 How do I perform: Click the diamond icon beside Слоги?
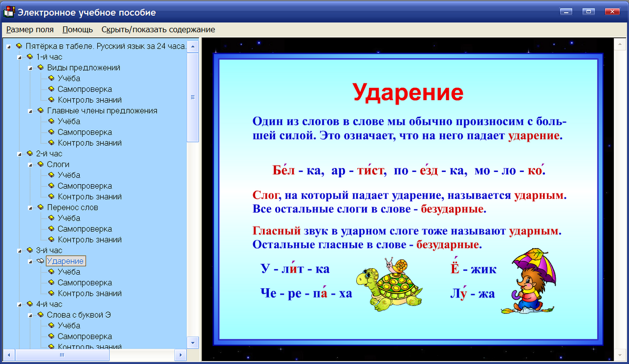[40, 164]
